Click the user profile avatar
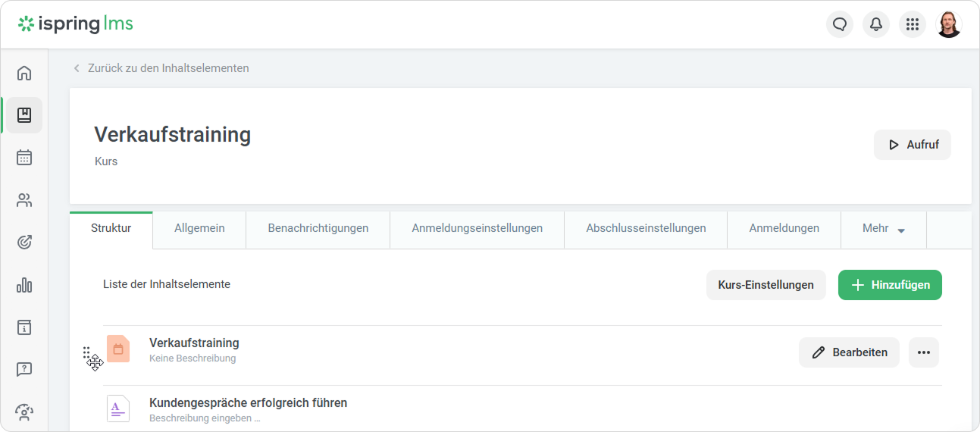 tap(949, 24)
